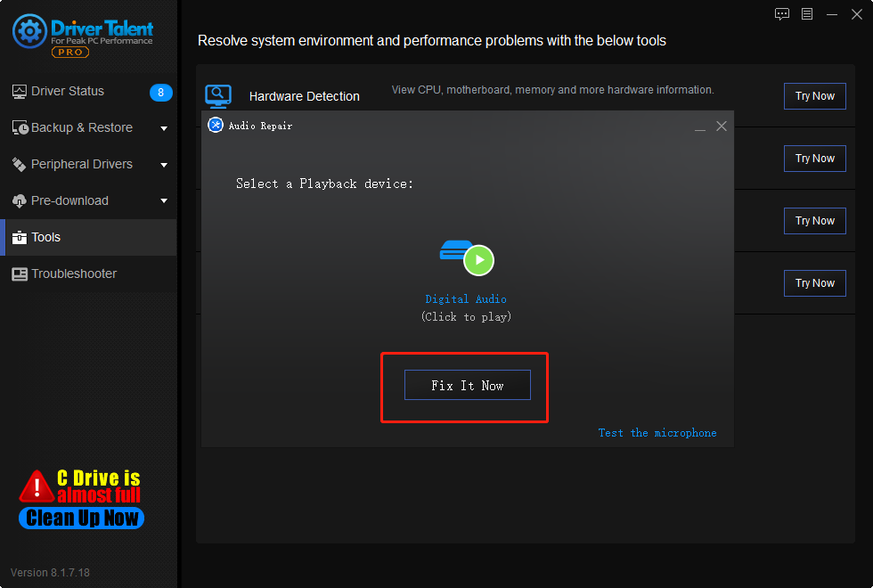Open the feedback chat icon
873x588 pixels.
pos(782,14)
